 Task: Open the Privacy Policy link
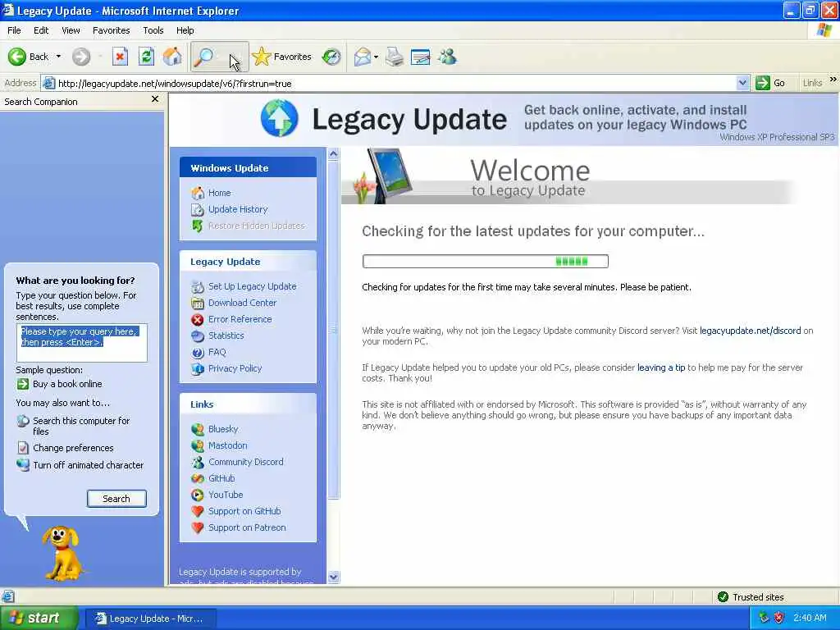(226, 368)
